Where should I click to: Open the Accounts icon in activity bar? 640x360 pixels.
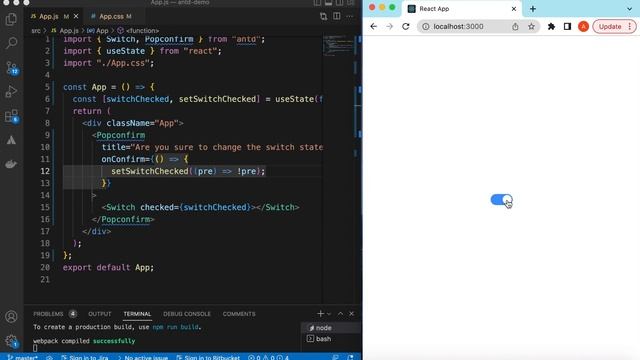tap(11, 316)
